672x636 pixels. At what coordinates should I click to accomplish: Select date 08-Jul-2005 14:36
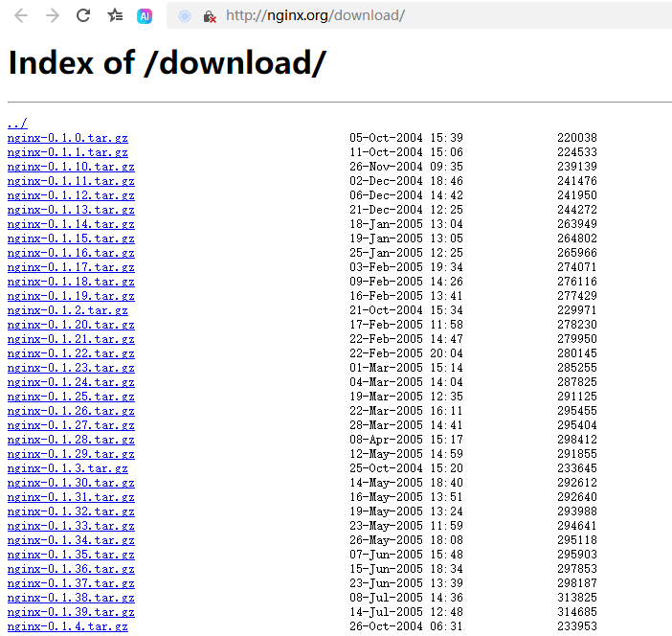(406, 598)
